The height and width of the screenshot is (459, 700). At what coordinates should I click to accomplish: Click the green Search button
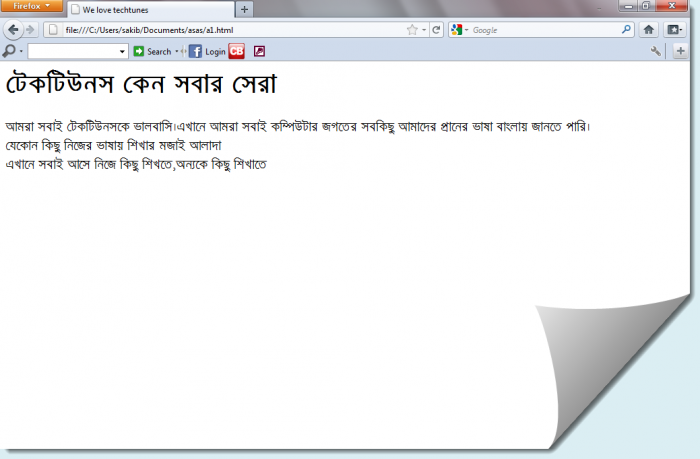(152, 51)
